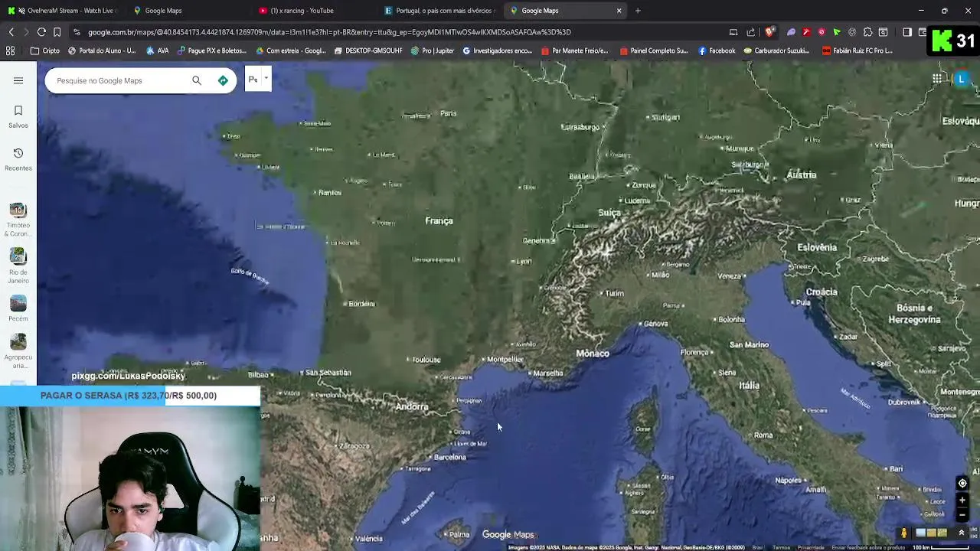Share this page from the address bar
Screen dimensions: 980x551
750,32
